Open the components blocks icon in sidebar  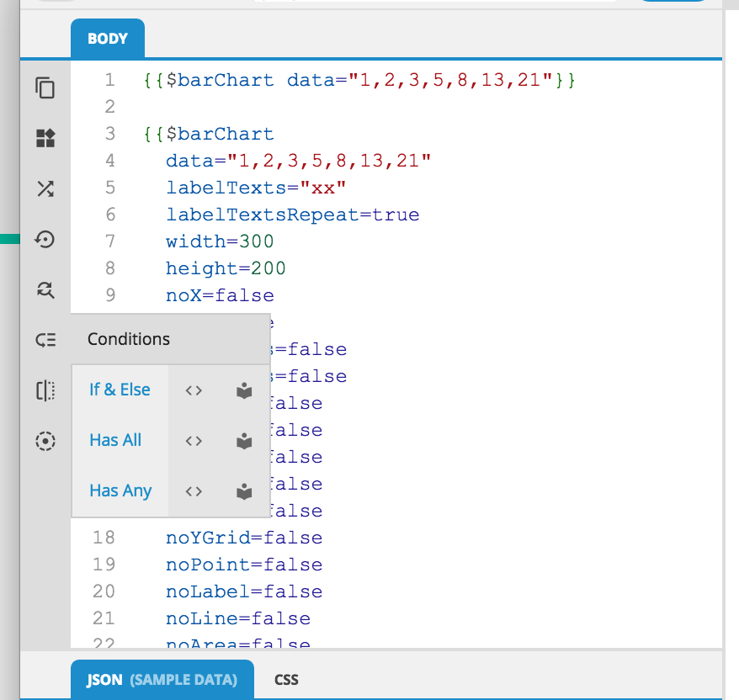(x=45, y=138)
